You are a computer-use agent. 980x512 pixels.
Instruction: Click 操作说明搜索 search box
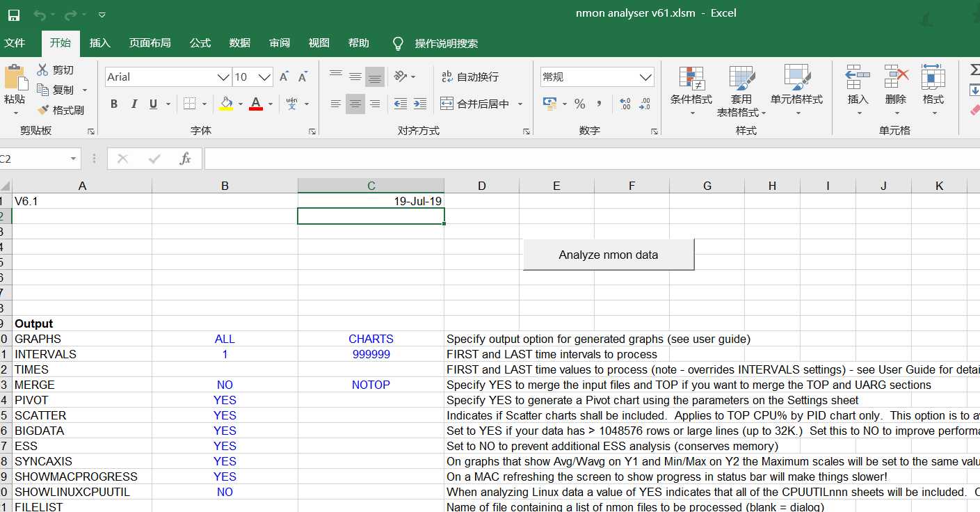[446, 43]
